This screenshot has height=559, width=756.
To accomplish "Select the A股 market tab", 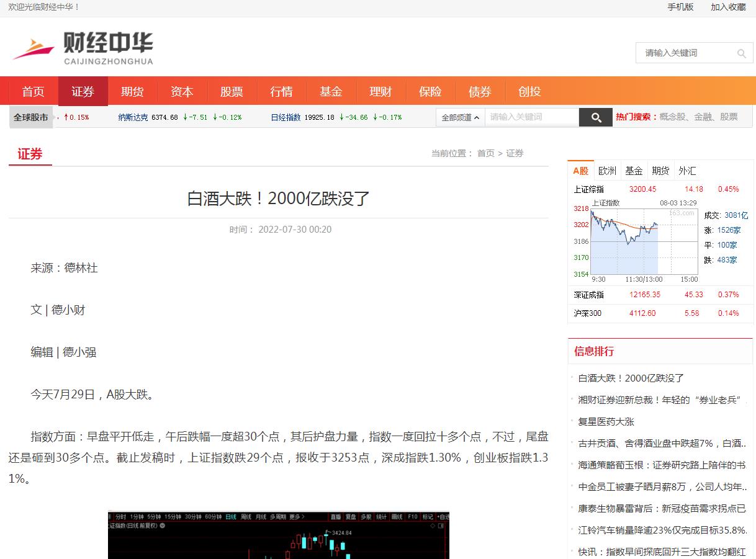I will coord(581,171).
